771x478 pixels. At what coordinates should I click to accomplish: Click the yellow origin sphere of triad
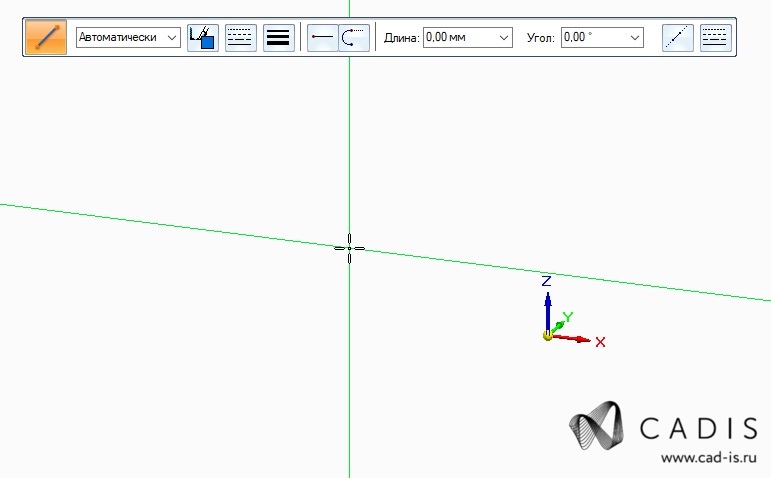coord(547,336)
